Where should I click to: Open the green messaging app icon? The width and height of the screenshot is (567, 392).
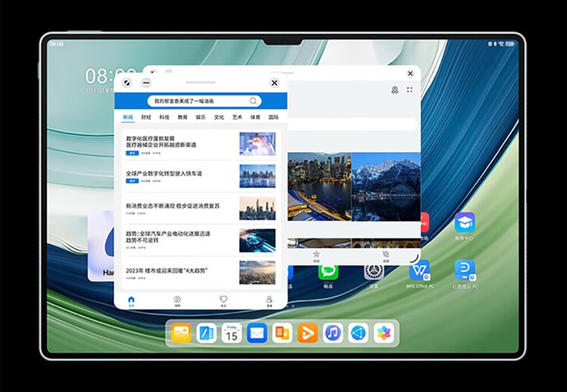pos(329,271)
